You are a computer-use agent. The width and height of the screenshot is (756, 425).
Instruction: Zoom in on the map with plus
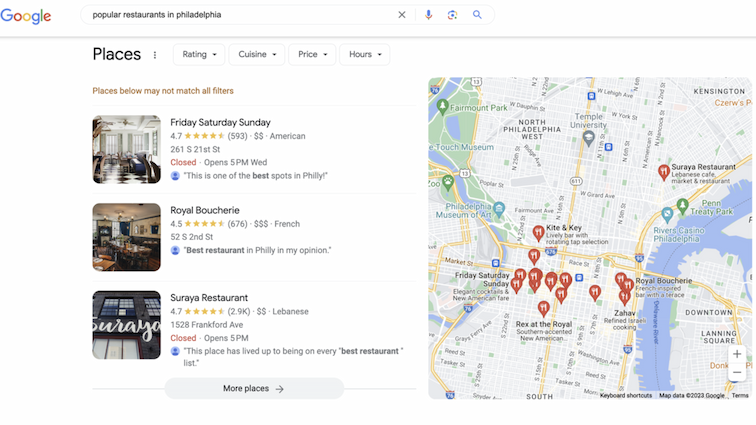[737, 354]
